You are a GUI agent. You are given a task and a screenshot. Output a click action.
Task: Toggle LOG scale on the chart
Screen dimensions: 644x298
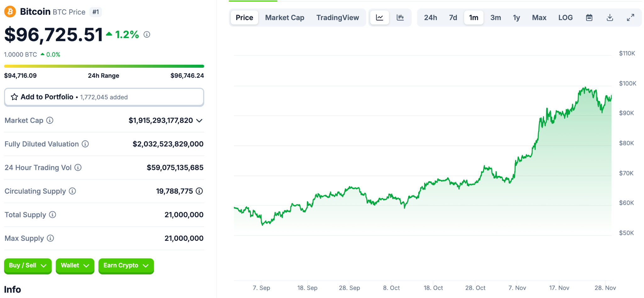(565, 18)
